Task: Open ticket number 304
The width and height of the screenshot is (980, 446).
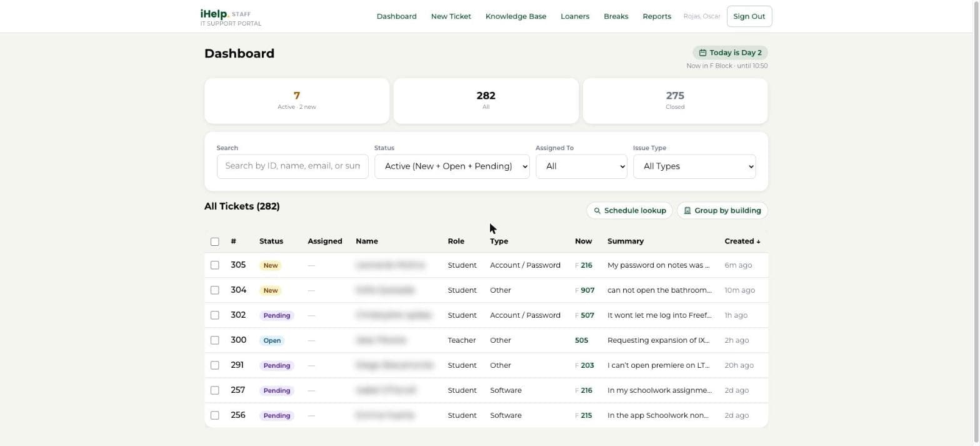Action: 238,290
